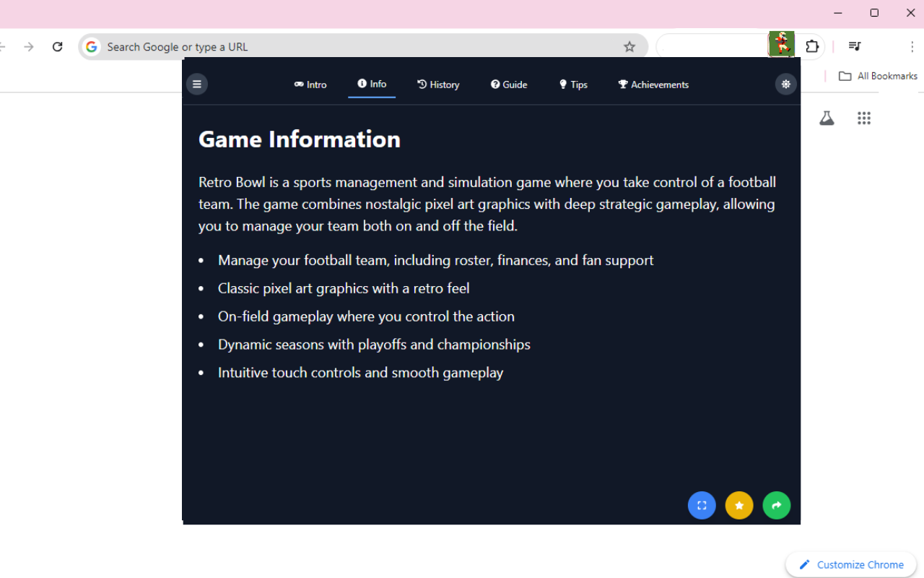This screenshot has height=578, width=924.
Task: Open the Search Labs flask icon
Action: click(827, 118)
